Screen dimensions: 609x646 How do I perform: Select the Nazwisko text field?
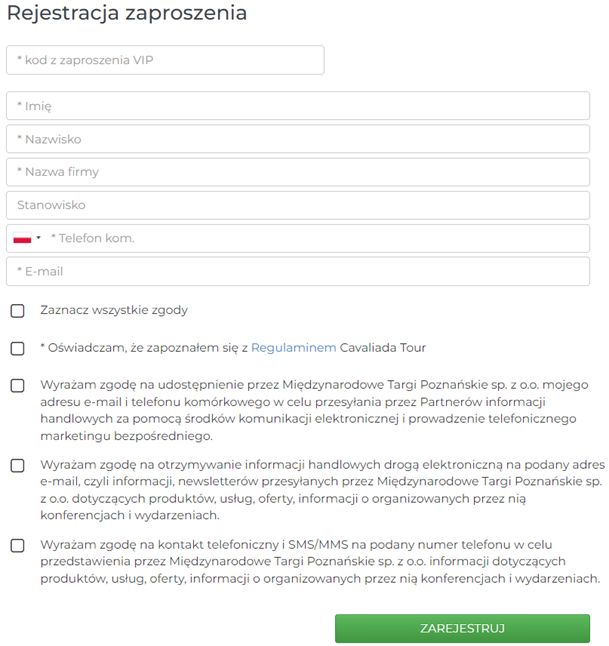(x=298, y=139)
